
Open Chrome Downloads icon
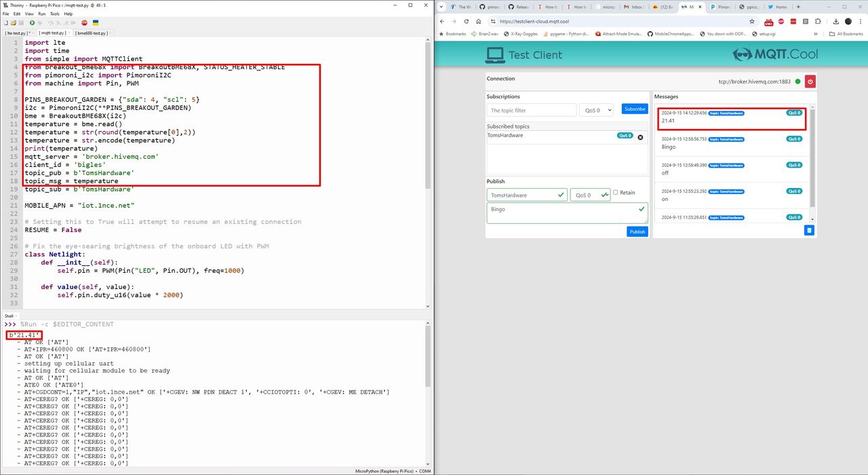(x=836, y=21)
